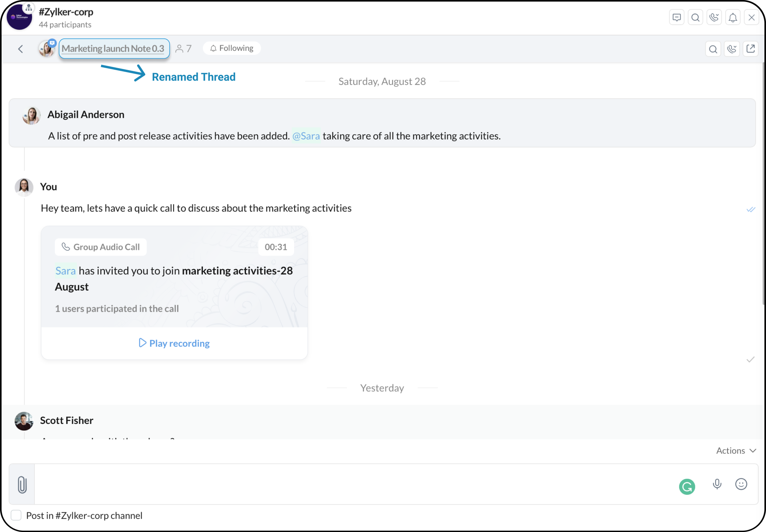Open thread in new window icon
Screen dimensions: 766x532
pos(750,49)
